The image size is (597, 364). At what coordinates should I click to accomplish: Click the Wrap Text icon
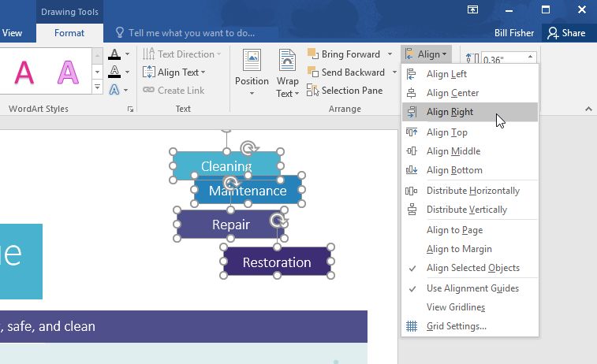pos(288,60)
